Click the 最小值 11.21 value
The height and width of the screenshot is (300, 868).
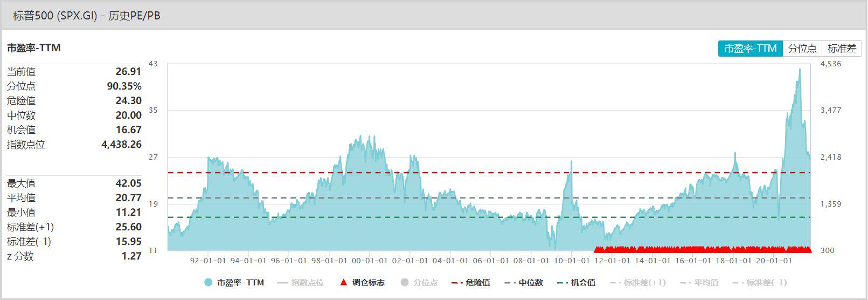128,212
